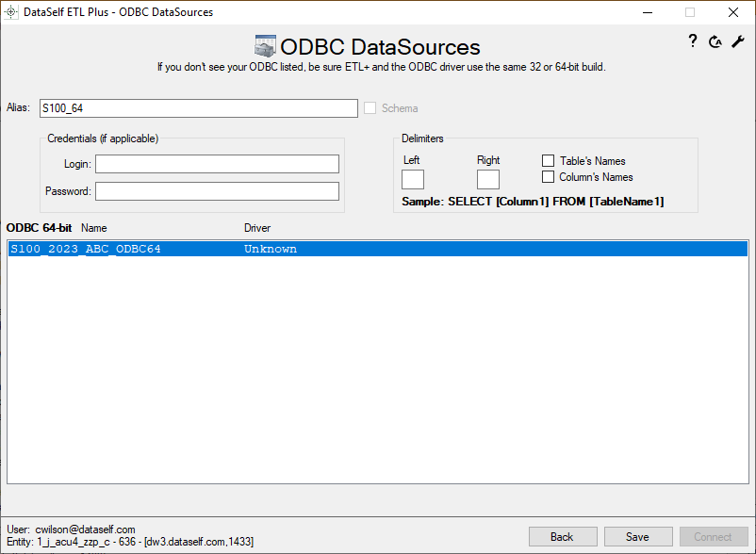The height and width of the screenshot is (554, 756).
Task: Click the refresh icon beside the help icon
Action: coord(715,41)
